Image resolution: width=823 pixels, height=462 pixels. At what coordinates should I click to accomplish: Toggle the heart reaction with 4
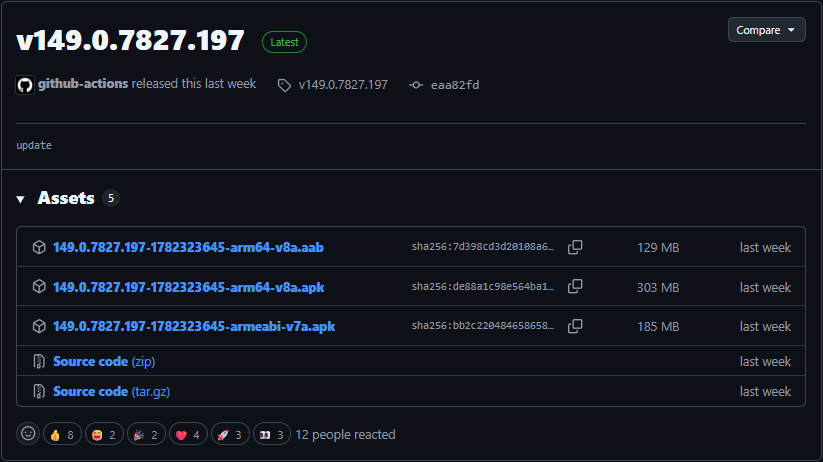click(188, 434)
